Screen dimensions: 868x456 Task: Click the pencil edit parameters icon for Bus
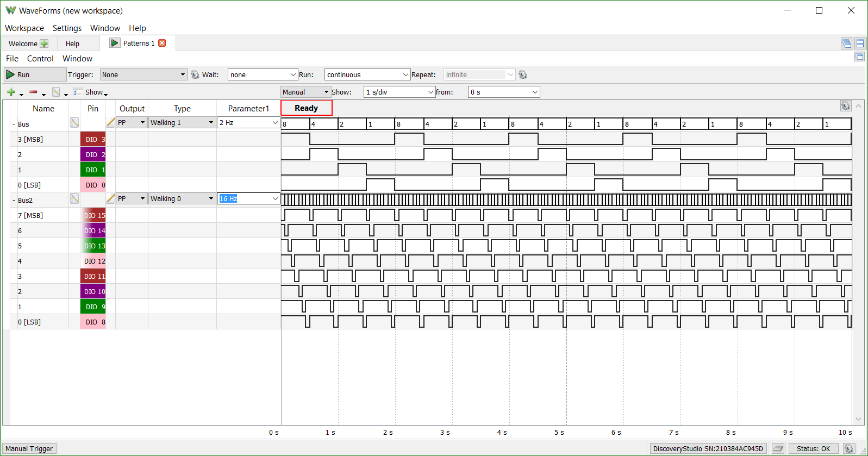click(x=111, y=122)
